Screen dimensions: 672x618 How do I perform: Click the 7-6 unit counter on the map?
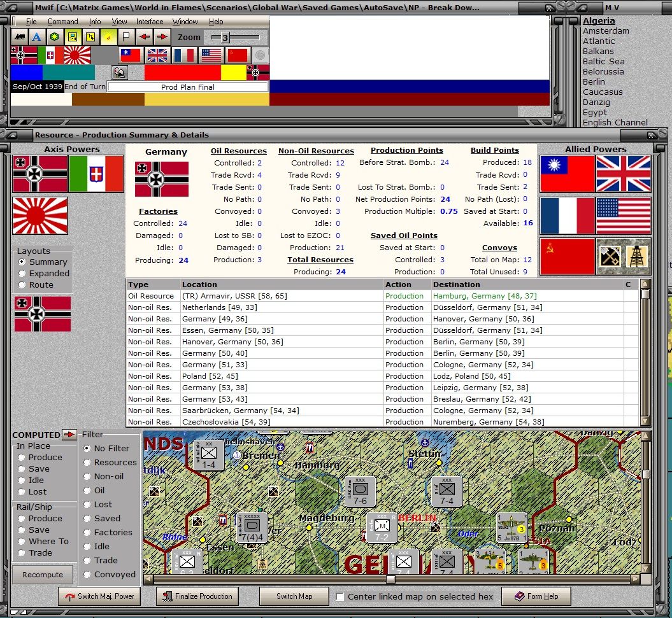360,491
